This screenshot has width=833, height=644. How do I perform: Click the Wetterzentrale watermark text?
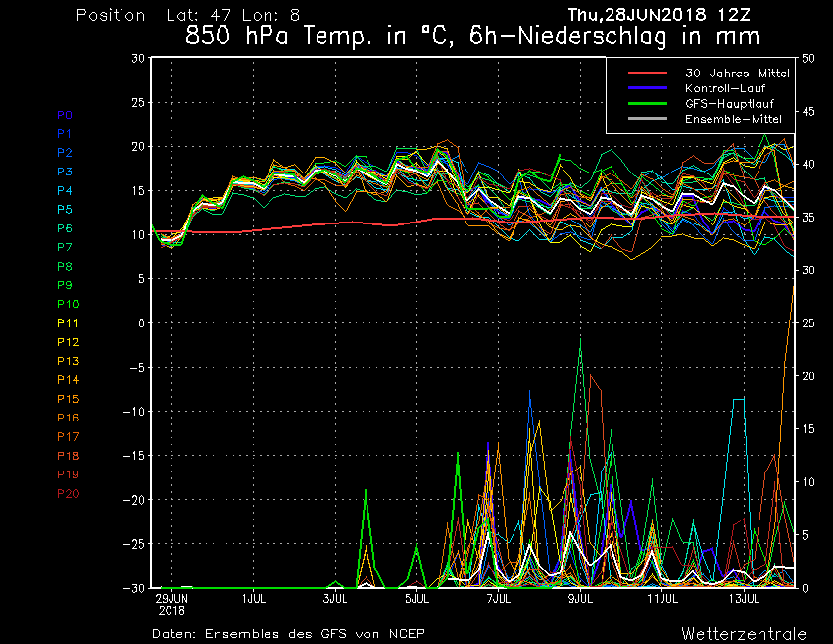pos(743,633)
